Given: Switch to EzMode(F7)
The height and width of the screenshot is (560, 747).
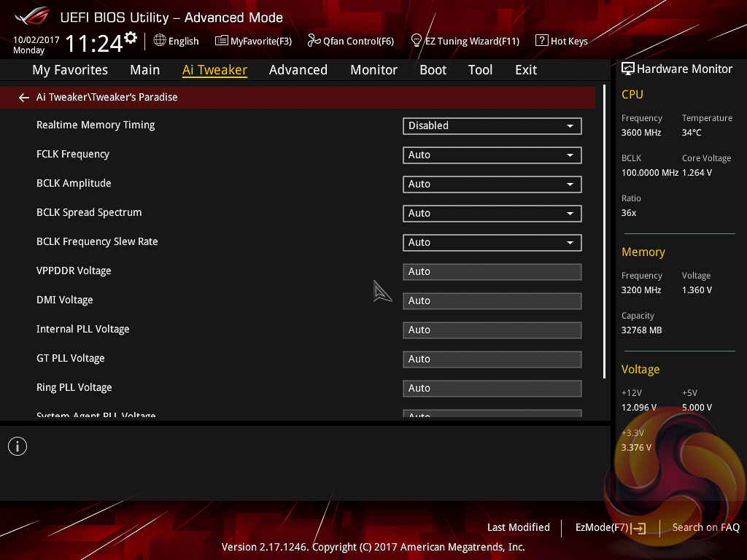Looking at the screenshot, I should point(602,527).
